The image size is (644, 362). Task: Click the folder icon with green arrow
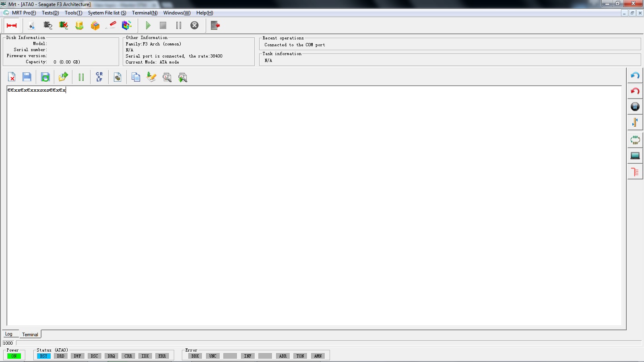click(x=63, y=77)
